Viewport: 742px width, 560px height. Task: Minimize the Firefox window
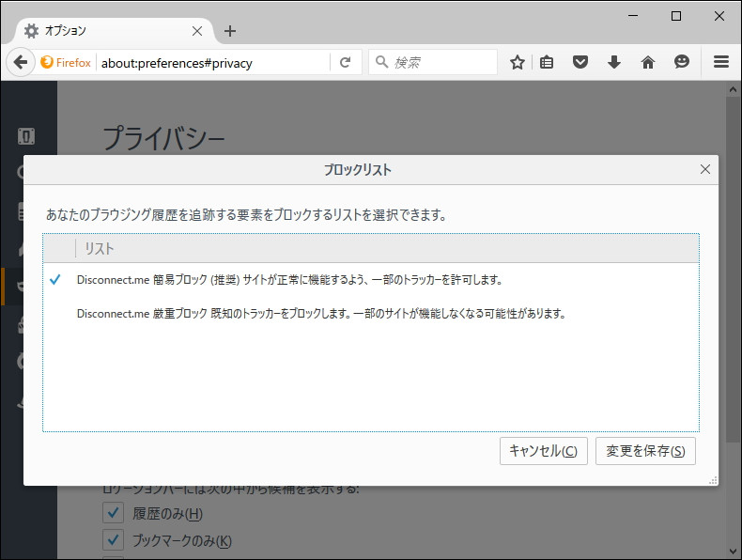[x=633, y=16]
